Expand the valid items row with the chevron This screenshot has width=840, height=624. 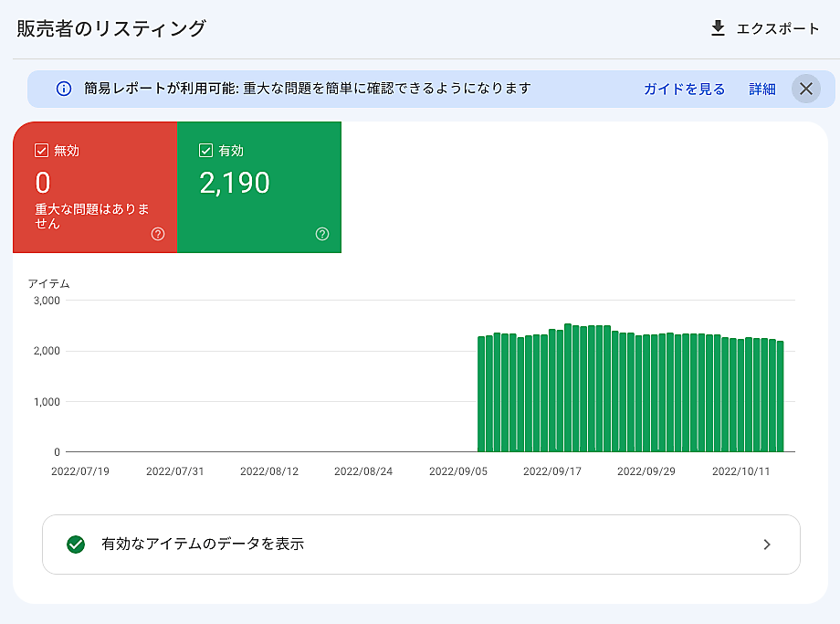[767, 545]
